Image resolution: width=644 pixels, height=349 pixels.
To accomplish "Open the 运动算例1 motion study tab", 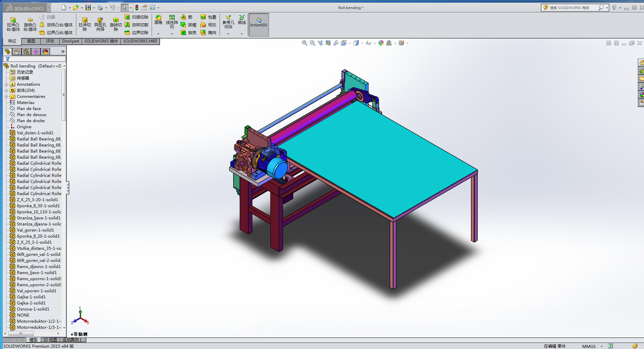I will [x=72, y=340].
